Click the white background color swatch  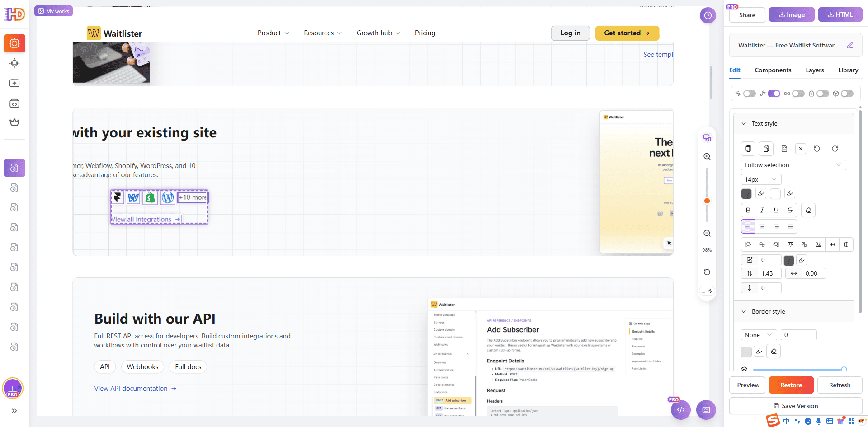coord(775,194)
